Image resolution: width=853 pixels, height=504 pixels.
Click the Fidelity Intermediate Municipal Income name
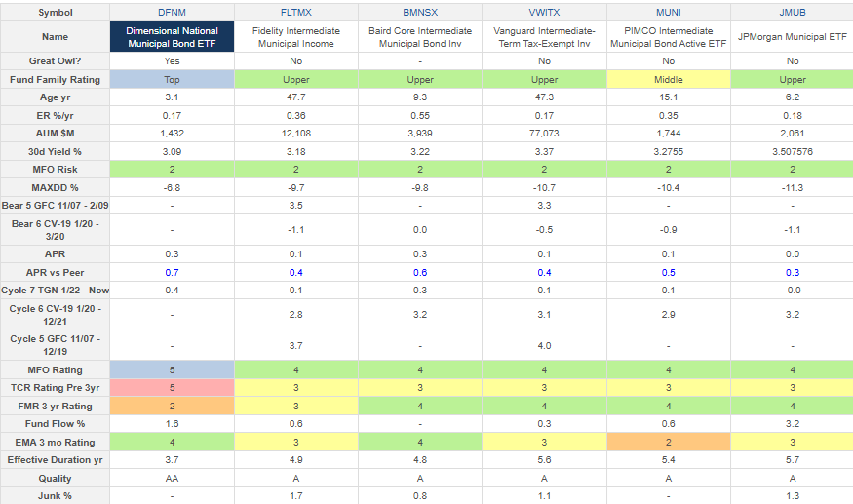point(295,38)
